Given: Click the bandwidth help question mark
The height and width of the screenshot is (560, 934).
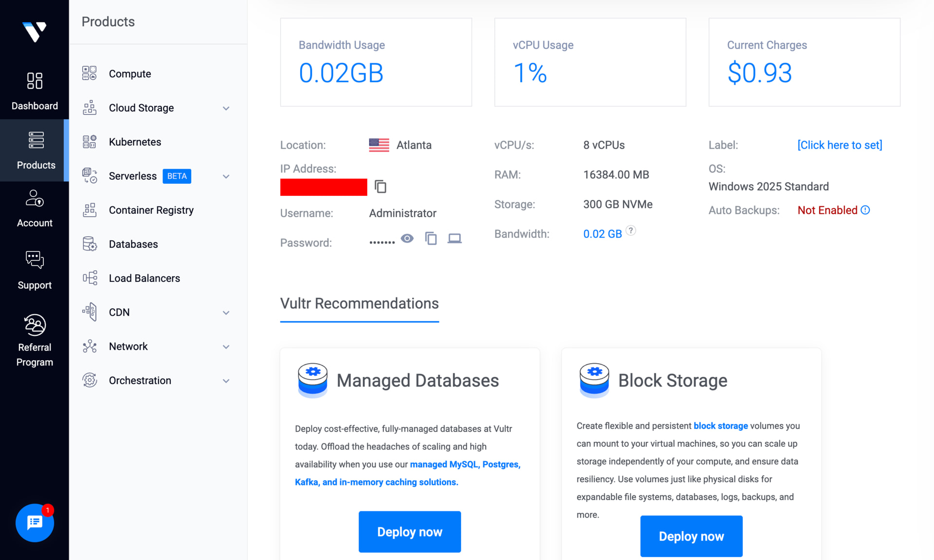Looking at the screenshot, I should [x=630, y=230].
